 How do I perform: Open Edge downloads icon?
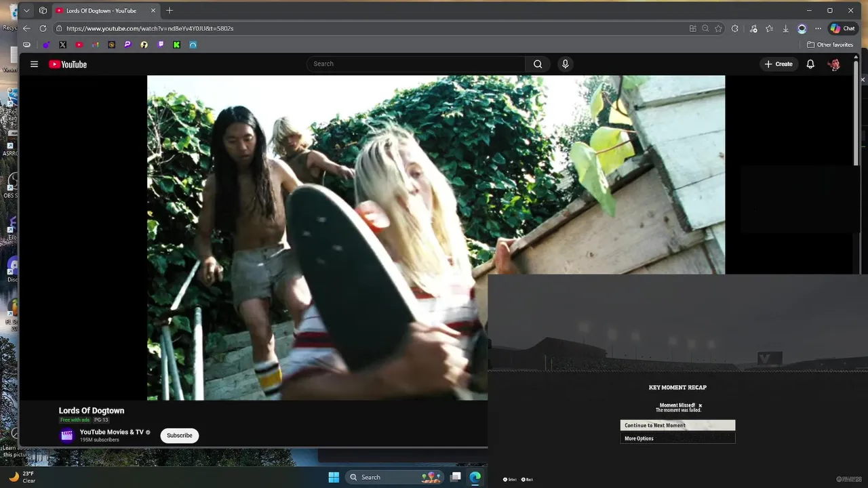785,28
